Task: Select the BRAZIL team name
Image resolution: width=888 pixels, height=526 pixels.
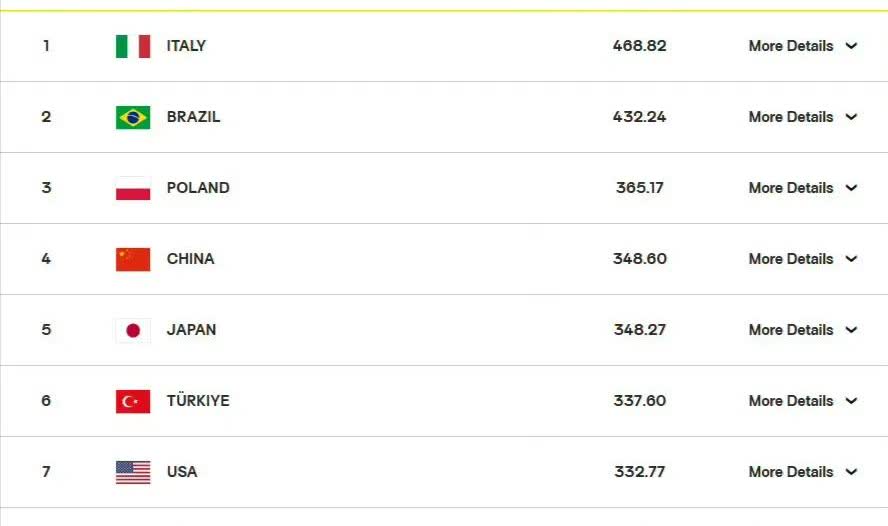Action: [193, 117]
